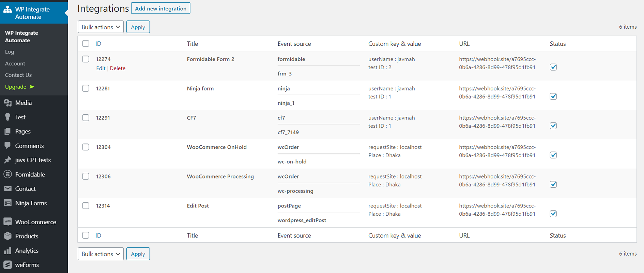Click the ninja_1 event source value
Viewport: 644px width, 273px height.
[x=286, y=103]
